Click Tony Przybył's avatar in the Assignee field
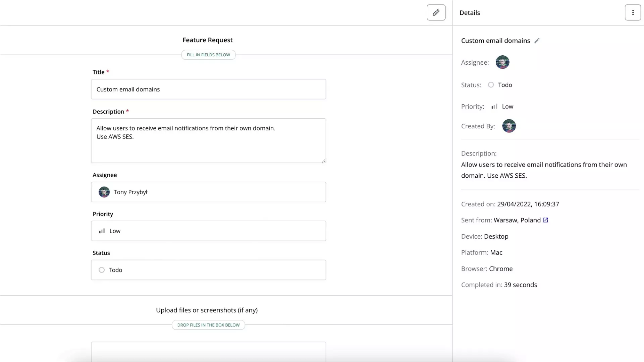644x362 pixels. click(x=104, y=192)
